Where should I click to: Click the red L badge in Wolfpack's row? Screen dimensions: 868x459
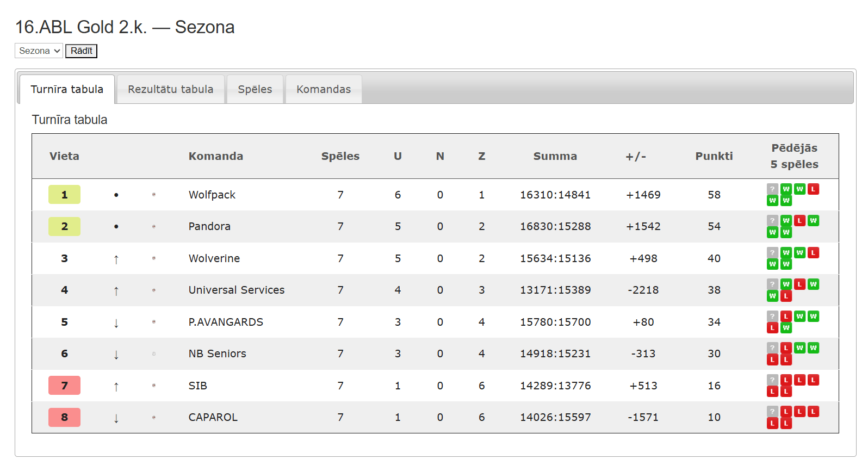[813, 189]
